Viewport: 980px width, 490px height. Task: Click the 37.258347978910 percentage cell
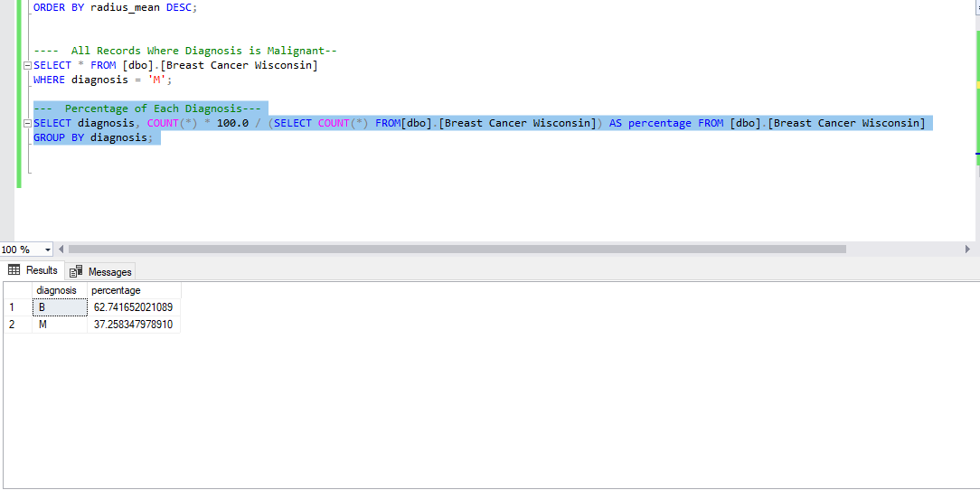(134, 325)
